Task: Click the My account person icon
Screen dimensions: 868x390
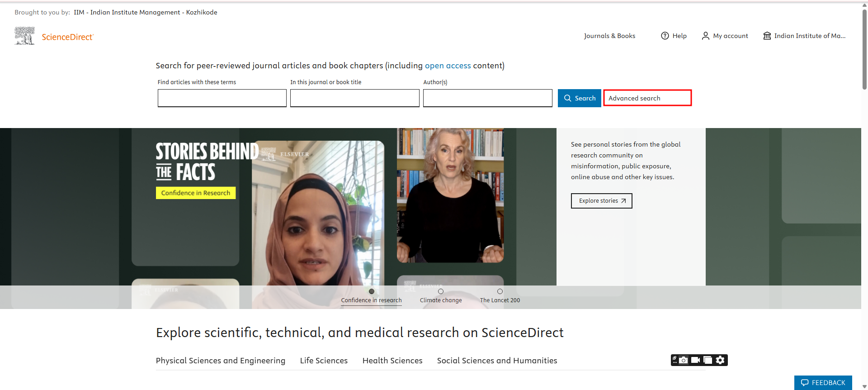Action: (705, 36)
